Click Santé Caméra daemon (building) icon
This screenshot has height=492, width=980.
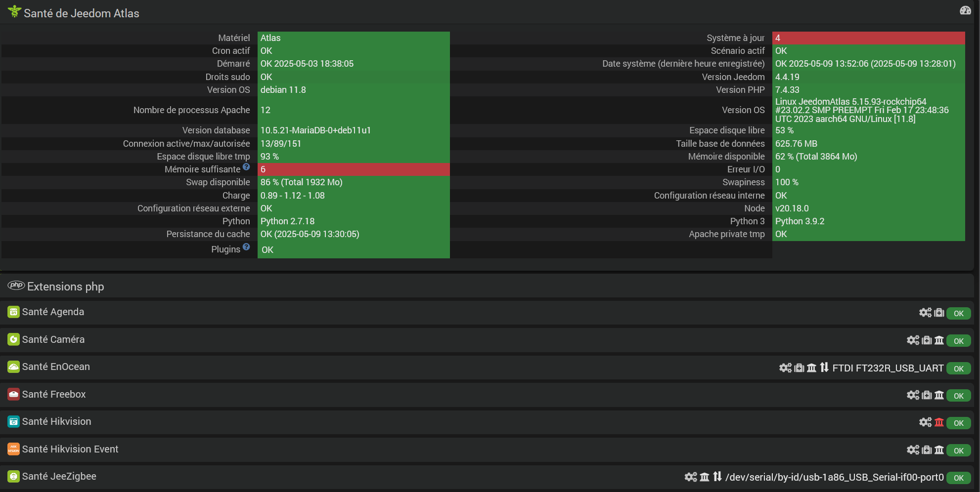pos(939,340)
